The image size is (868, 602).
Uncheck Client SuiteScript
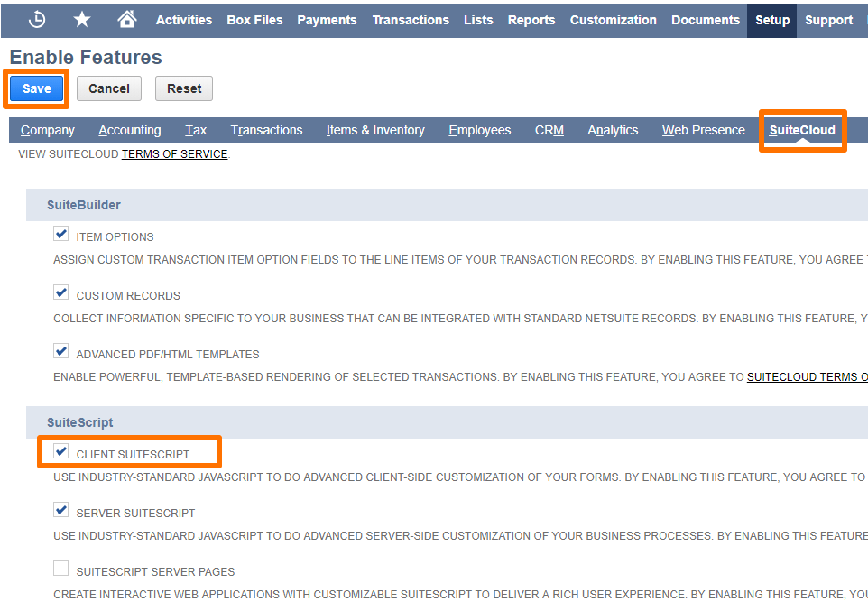click(60, 450)
